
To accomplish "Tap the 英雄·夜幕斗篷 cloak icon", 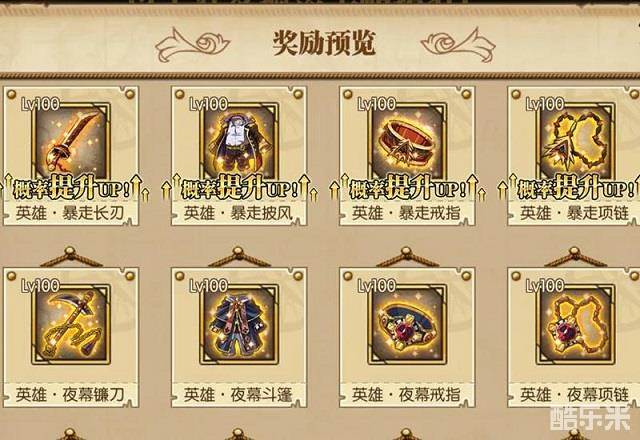I will pos(240,324).
